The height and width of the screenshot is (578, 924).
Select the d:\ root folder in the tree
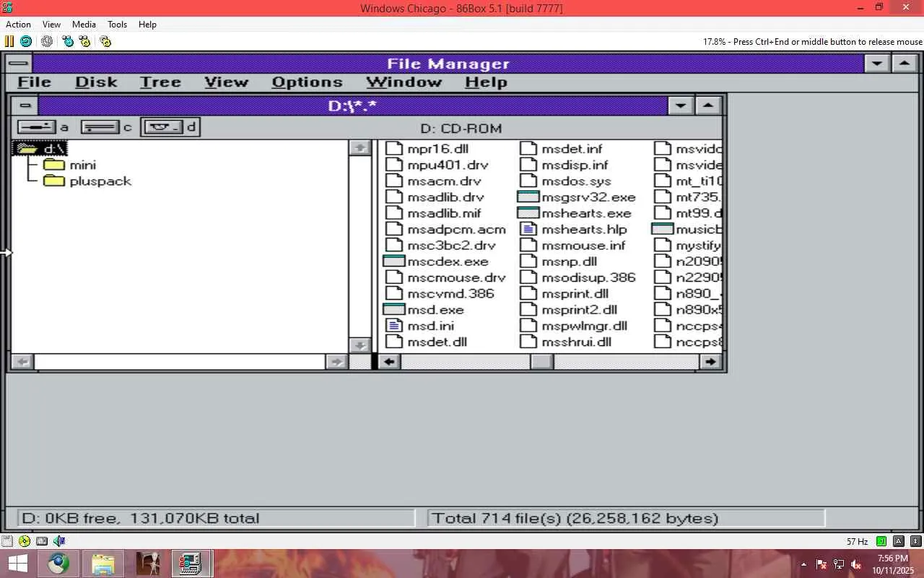[40, 149]
